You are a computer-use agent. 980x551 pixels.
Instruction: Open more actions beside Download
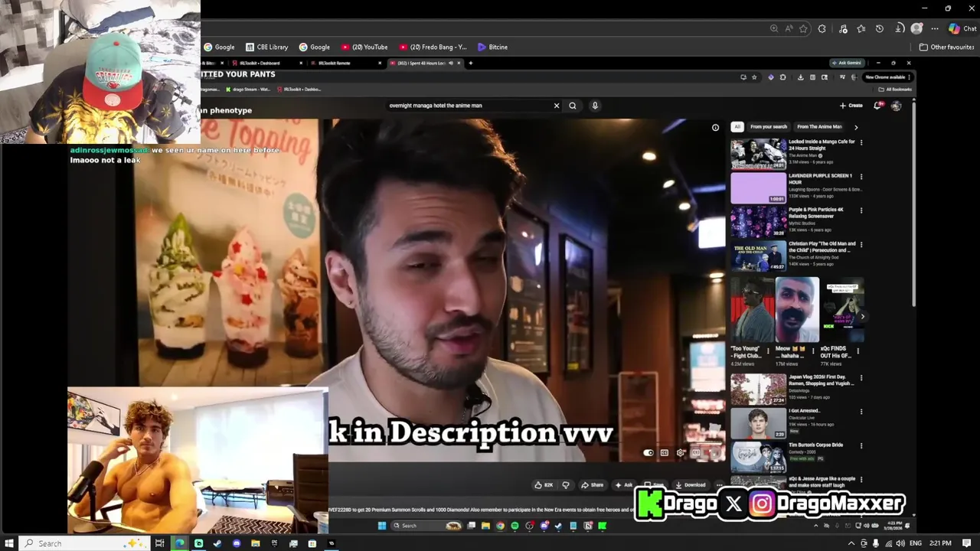pos(719,485)
